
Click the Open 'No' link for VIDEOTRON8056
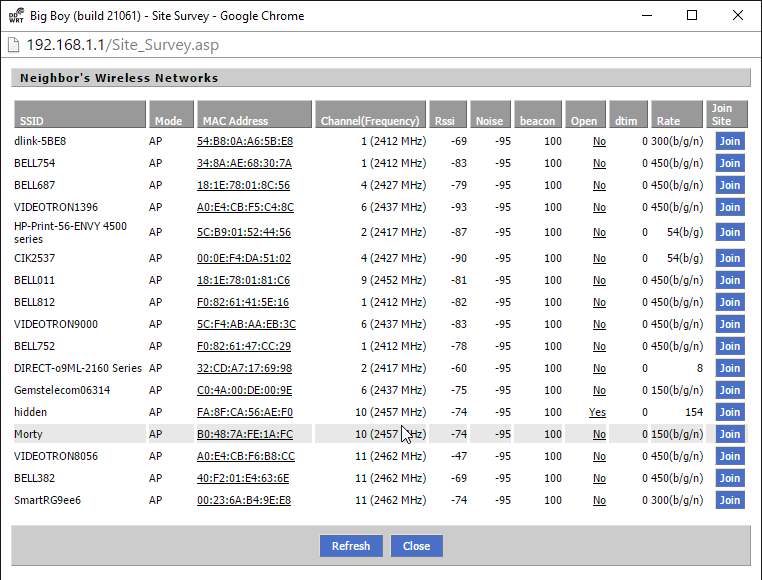pos(599,456)
